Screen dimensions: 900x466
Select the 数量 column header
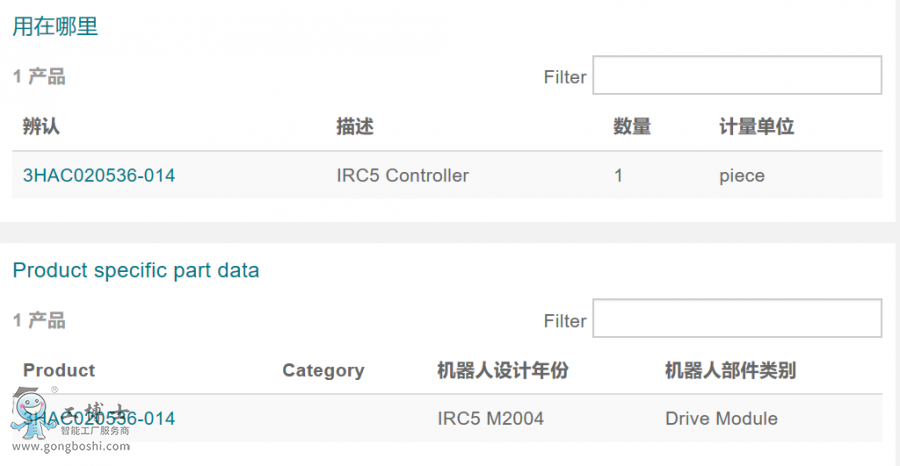632,127
